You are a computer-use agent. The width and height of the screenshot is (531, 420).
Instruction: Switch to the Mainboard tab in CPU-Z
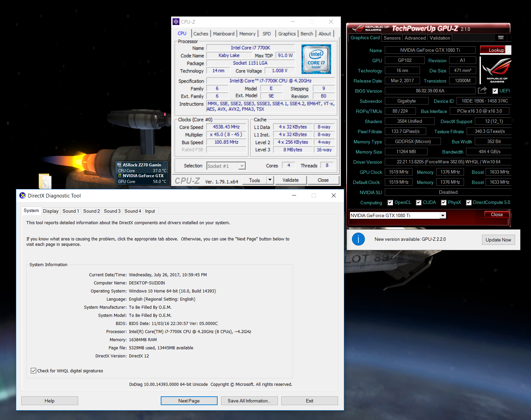tap(224, 34)
